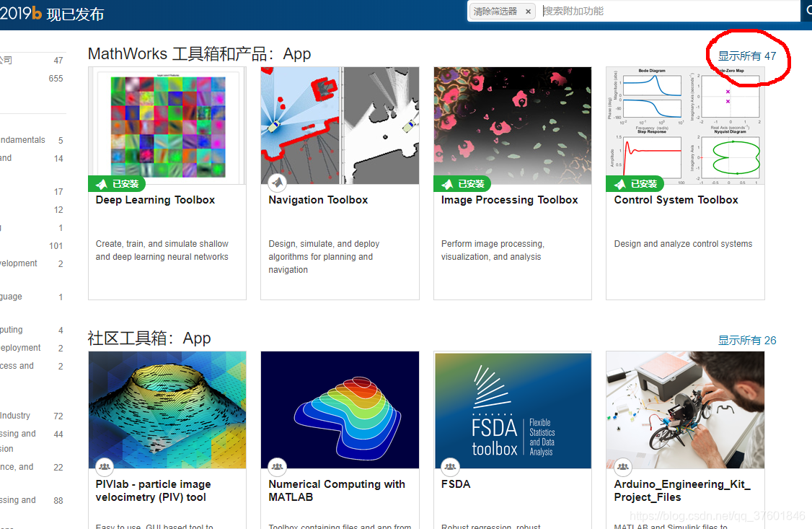
Task: Select sidebar filter 'nce, and' 22
Action: click(x=32, y=468)
